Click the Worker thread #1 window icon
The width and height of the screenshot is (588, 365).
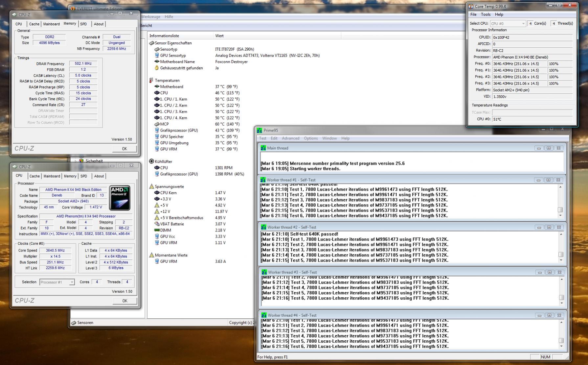pos(263,180)
